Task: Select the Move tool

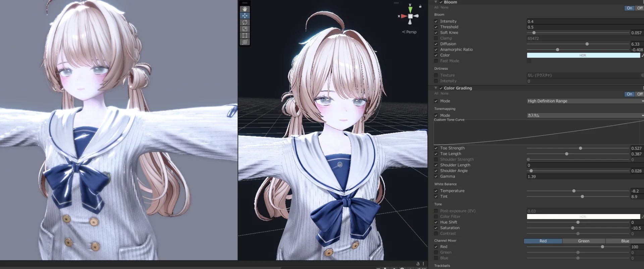Action: coord(245,16)
